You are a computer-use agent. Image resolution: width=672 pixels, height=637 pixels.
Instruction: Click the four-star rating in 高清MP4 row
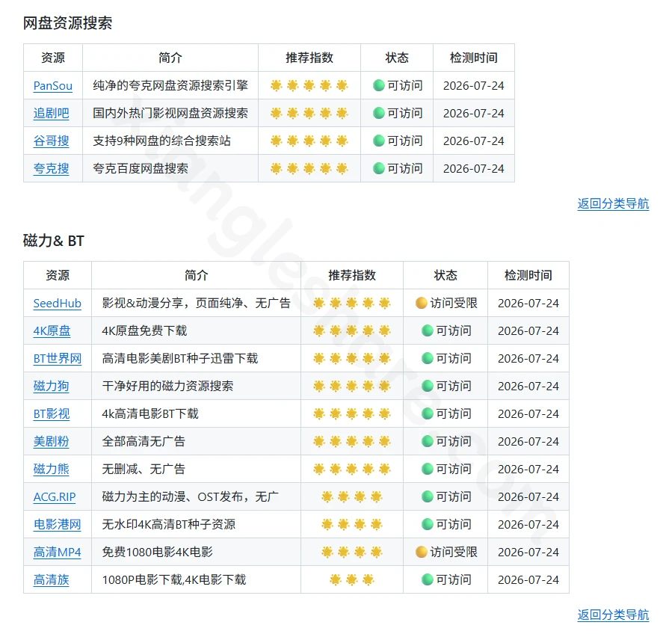point(352,552)
